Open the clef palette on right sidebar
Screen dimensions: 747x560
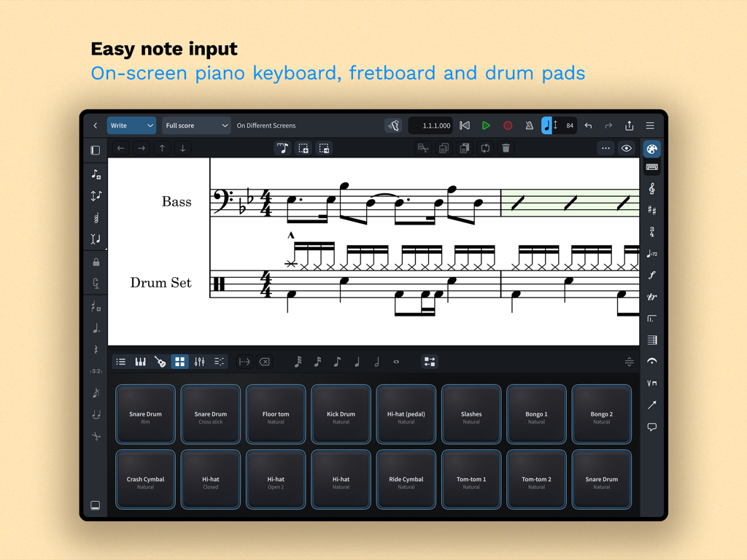[651, 189]
